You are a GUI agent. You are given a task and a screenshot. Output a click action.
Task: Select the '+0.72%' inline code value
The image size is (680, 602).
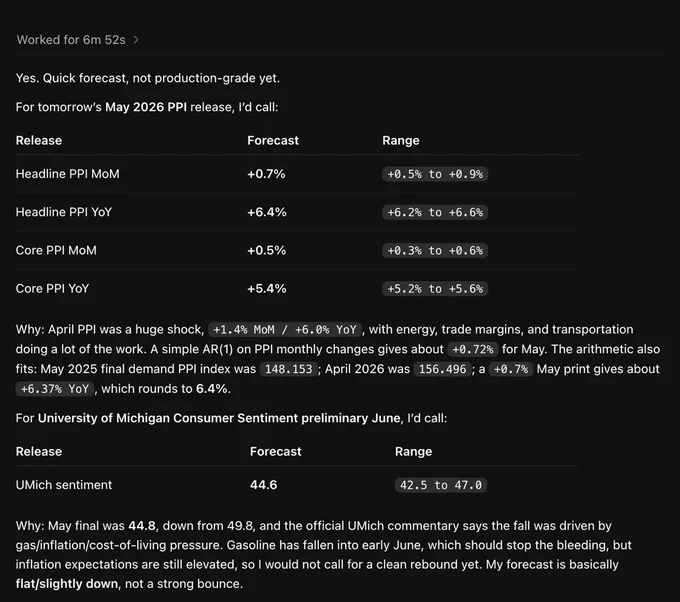[473, 349]
